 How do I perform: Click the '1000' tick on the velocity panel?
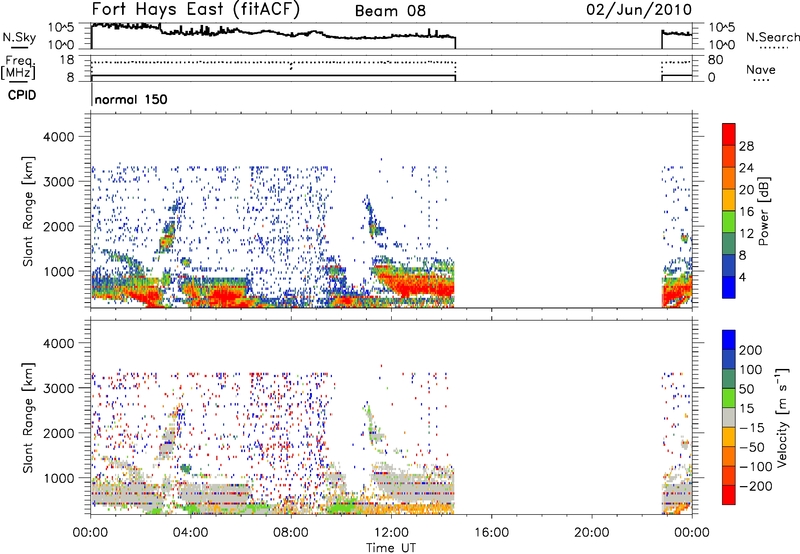59,478
